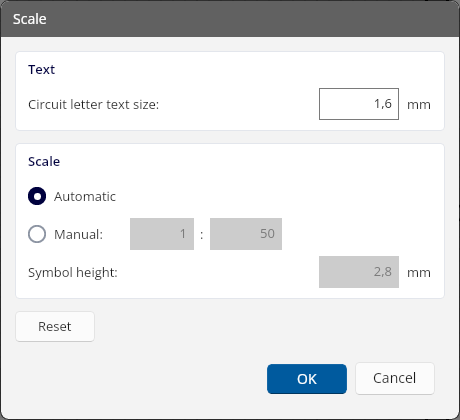Click the mm unit beside symbol height

click(419, 273)
